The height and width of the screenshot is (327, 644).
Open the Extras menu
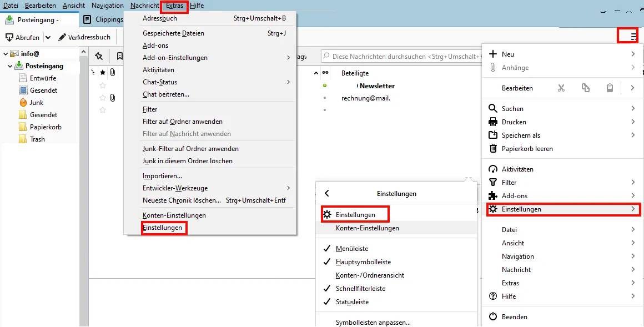174,6
